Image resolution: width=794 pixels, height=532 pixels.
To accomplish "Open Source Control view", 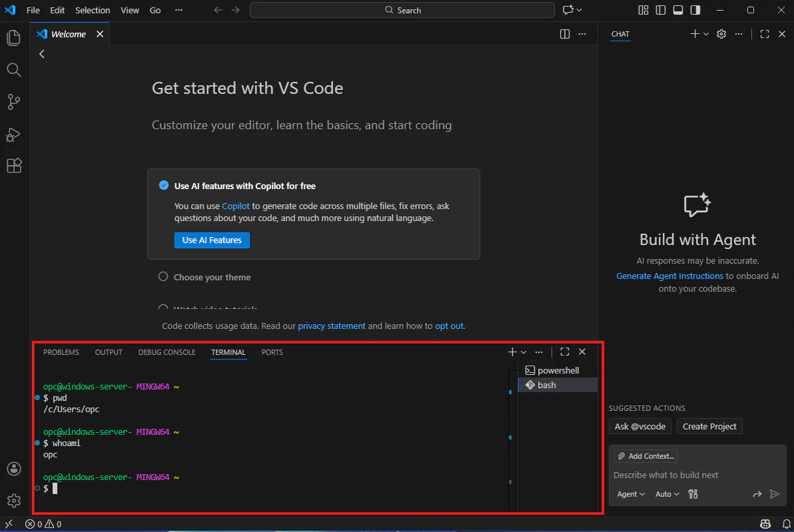I will [x=14, y=102].
